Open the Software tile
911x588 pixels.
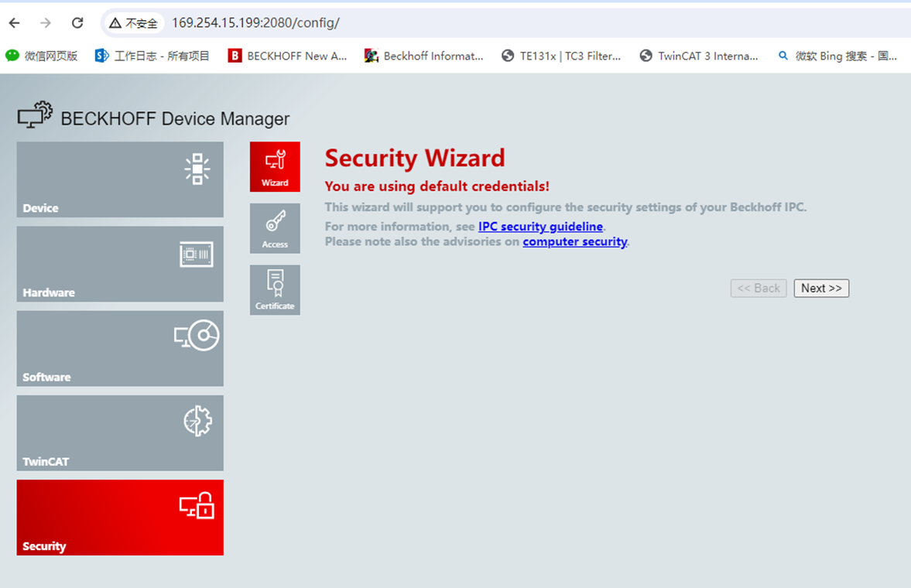pyautogui.click(x=120, y=349)
